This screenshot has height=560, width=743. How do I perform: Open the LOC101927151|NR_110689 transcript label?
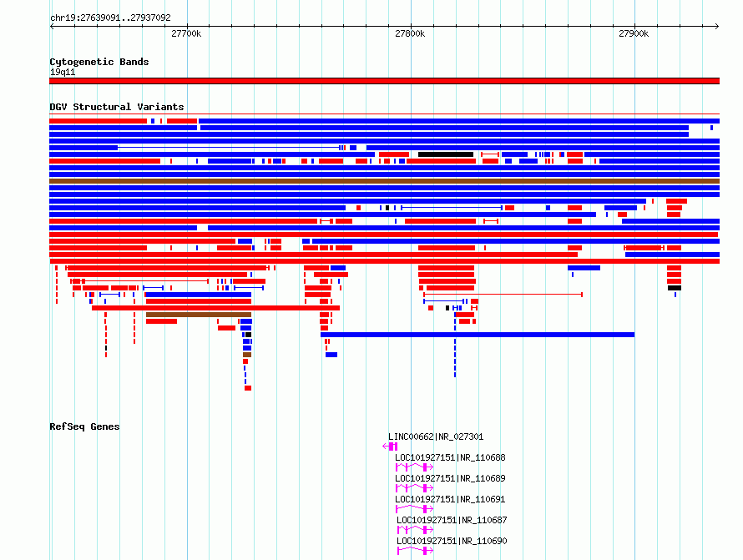[450, 478]
